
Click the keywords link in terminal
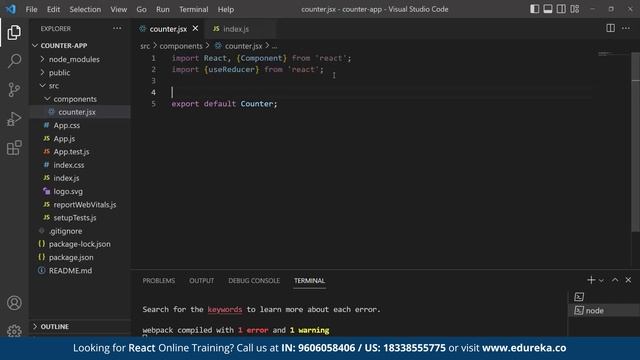click(224, 309)
